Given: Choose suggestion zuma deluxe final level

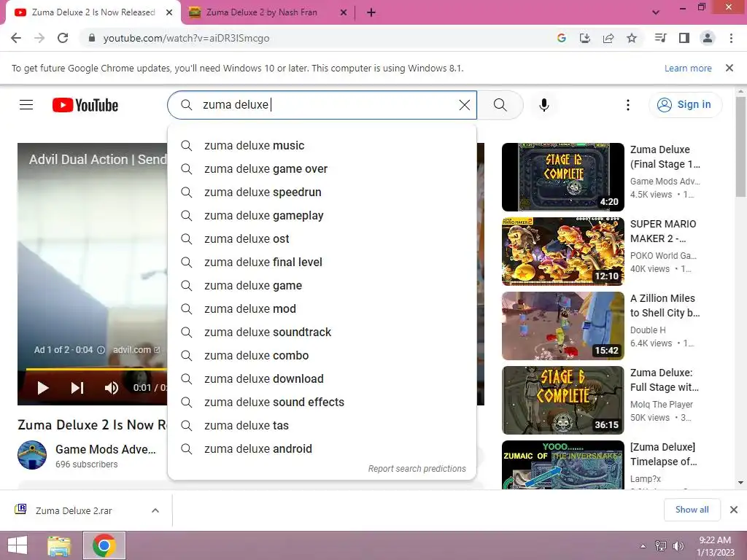Looking at the screenshot, I should coord(322,262).
